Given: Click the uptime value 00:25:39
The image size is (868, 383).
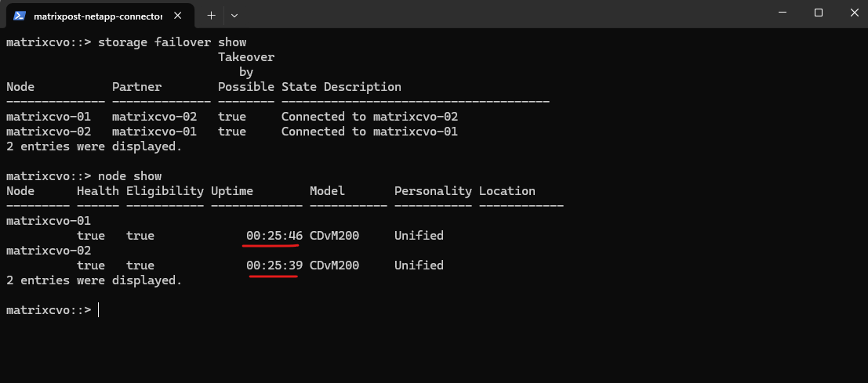Looking at the screenshot, I should [274, 266].
